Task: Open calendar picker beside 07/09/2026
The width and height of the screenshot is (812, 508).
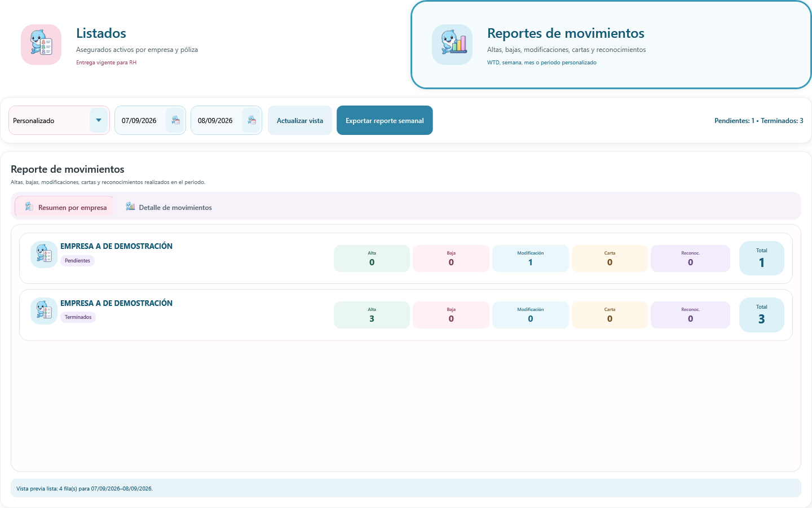Action: point(175,120)
